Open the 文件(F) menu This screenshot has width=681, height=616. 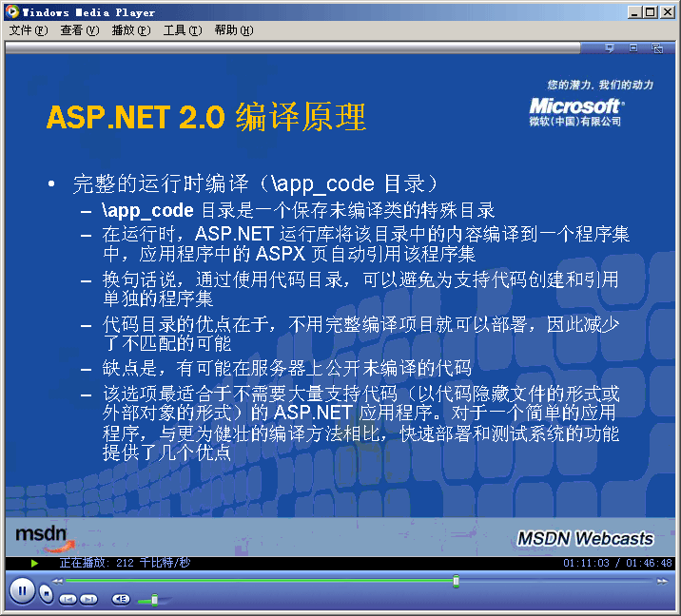pos(29,30)
